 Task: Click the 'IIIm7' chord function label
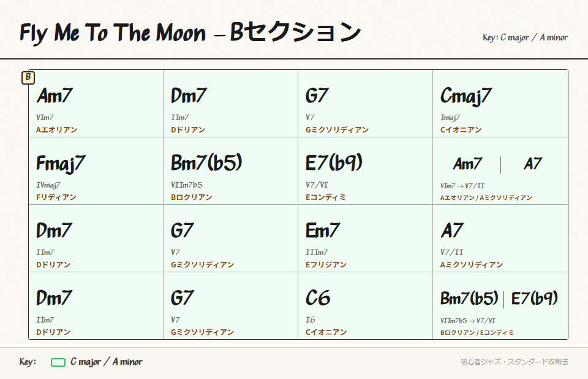pos(317,252)
